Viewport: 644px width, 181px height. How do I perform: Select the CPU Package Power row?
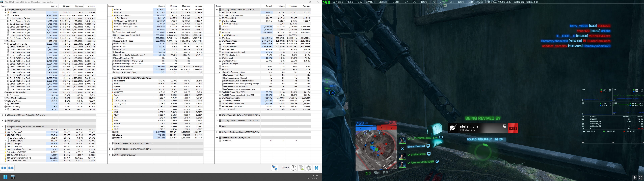tap(122, 15)
